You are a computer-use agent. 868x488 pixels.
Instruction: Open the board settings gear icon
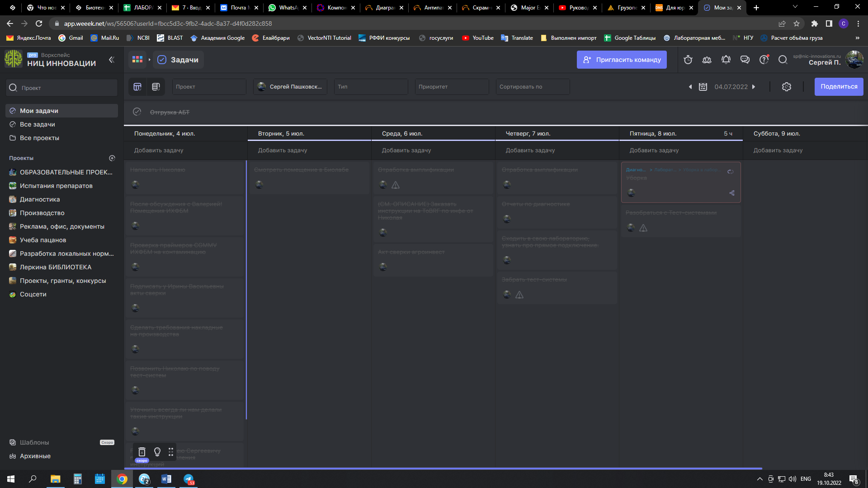tap(787, 87)
